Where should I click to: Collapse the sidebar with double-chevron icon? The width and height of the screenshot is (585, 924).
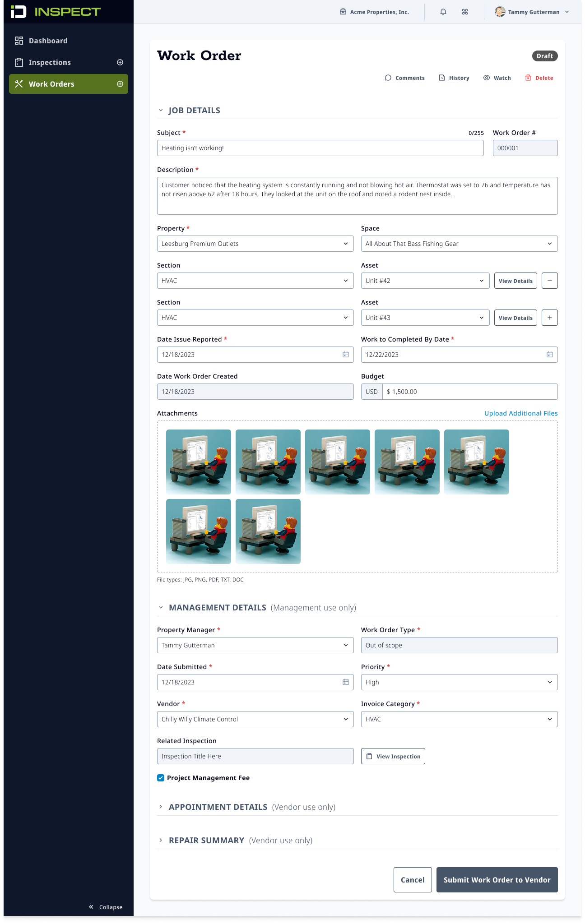point(91,907)
